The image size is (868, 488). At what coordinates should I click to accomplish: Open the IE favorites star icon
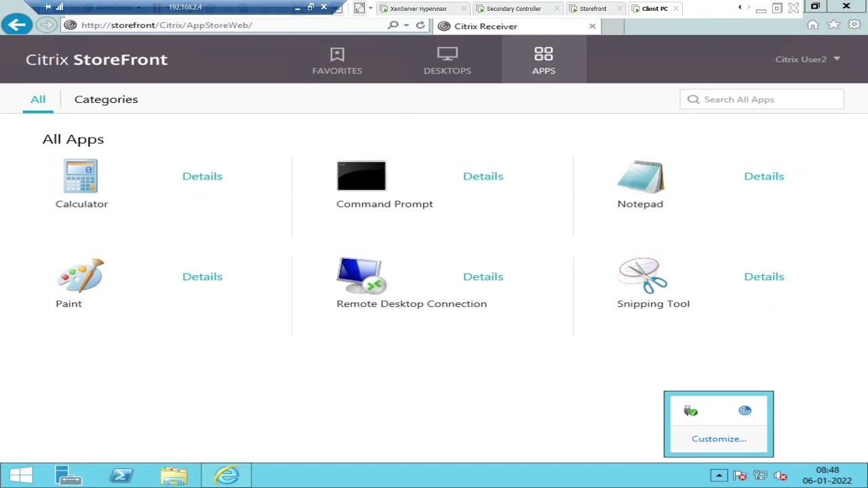tap(833, 25)
